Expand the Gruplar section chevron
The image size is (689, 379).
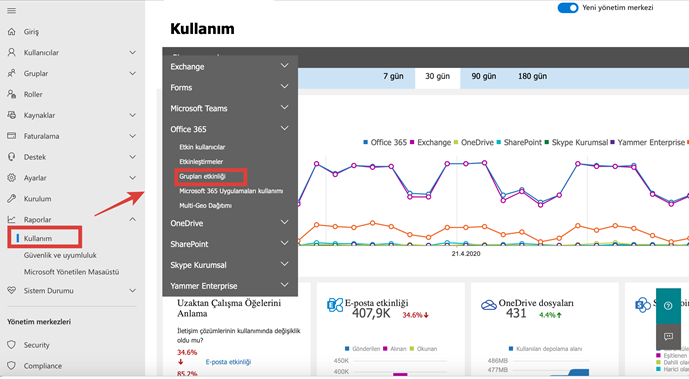coord(132,73)
